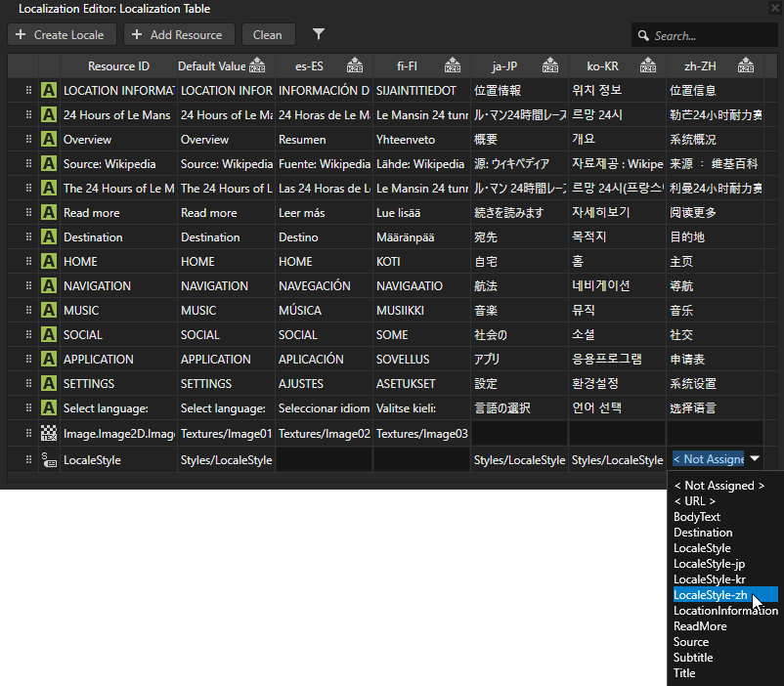Click the filter funnel icon in toolbar
This screenshot has width=784, height=686.
pos(319,34)
